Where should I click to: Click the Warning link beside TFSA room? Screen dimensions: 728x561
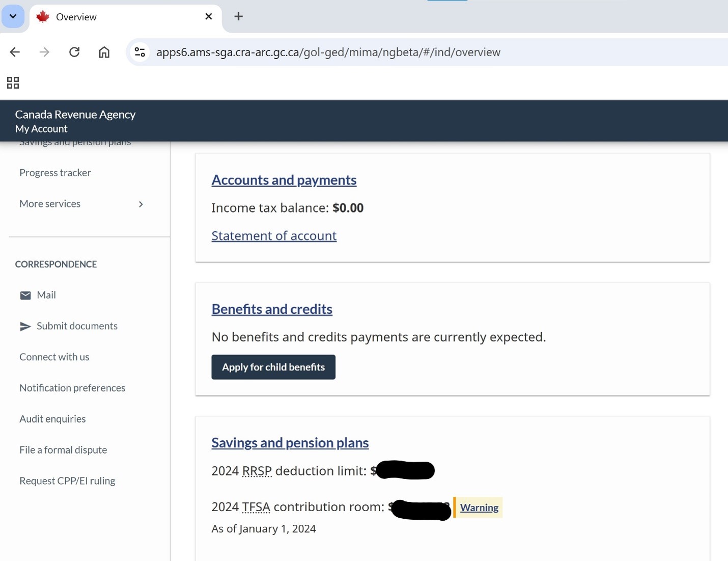[479, 507]
